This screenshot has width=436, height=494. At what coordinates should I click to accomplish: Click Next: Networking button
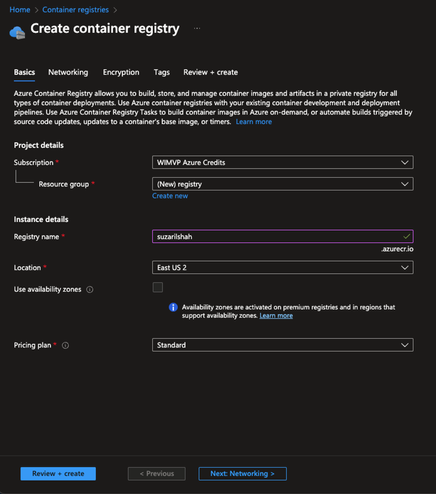pyautogui.click(x=242, y=474)
